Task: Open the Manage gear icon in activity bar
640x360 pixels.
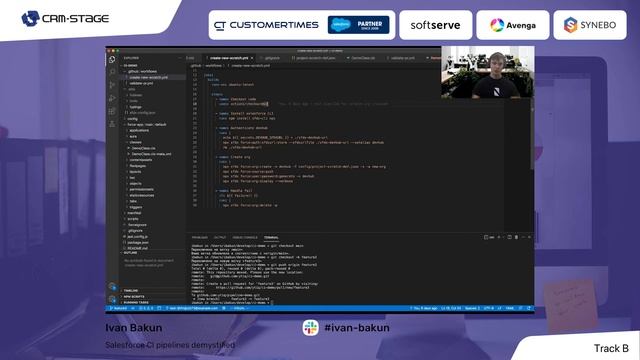Action: (112, 299)
